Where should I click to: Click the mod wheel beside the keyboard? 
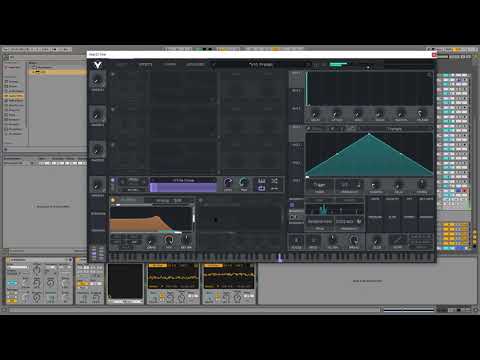tap(101, 253)
